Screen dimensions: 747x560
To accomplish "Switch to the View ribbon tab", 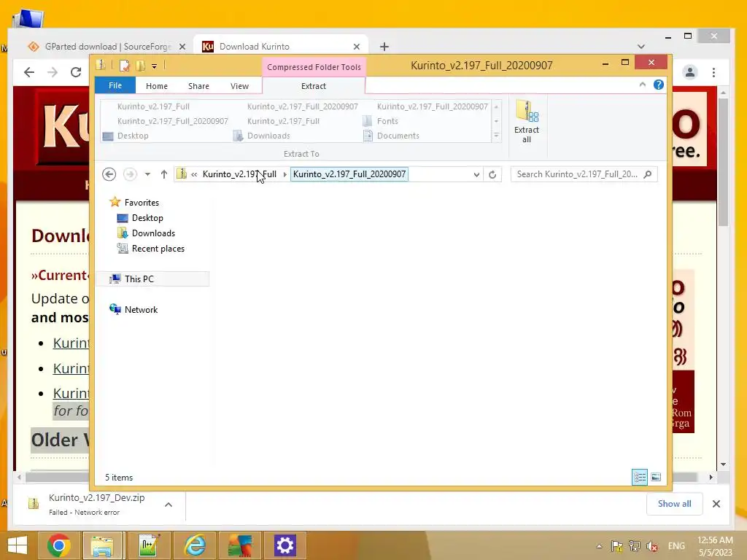I will pos(239,86).
